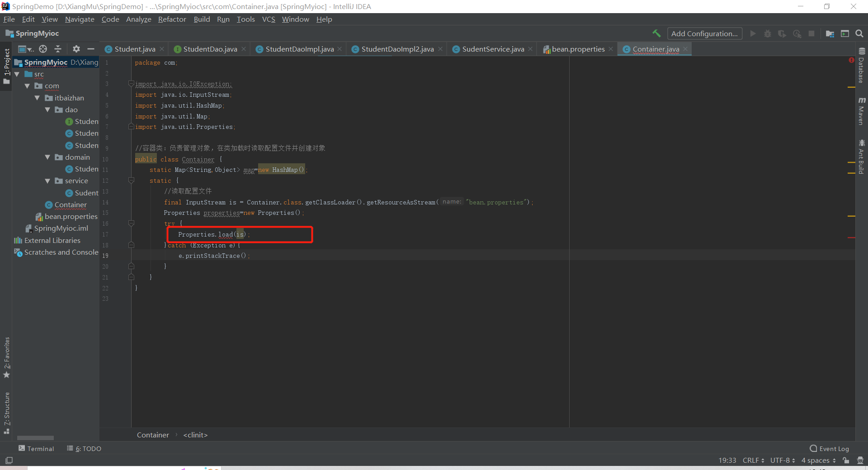Click the <clinit> breadcrumb

[x=195, y=435]
